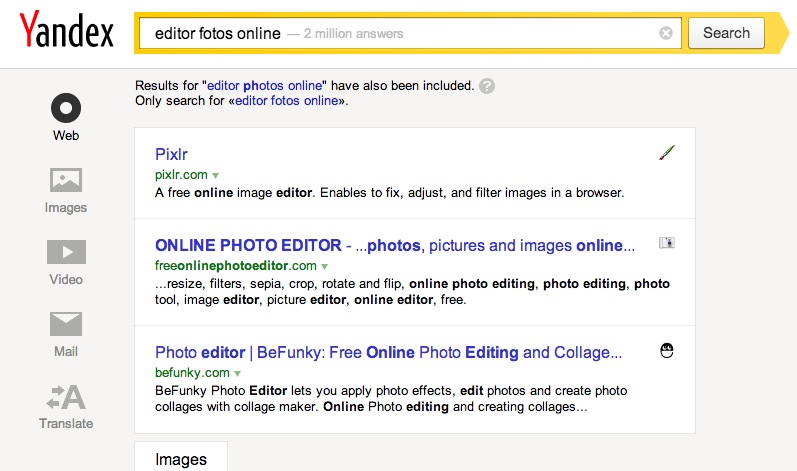This screenshot has width=797, height=471.
Task: Select the Web search icon
Action: (x=66, y=108)
